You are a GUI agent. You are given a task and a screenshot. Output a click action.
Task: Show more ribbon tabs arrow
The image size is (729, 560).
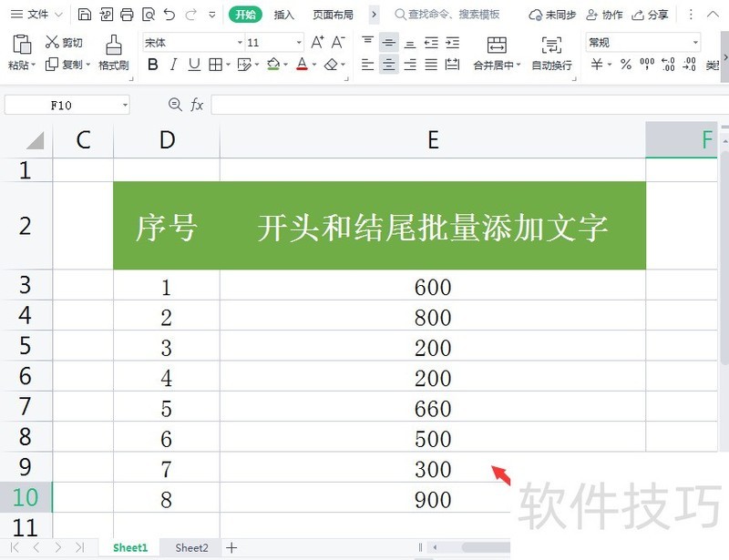[374, 15]
